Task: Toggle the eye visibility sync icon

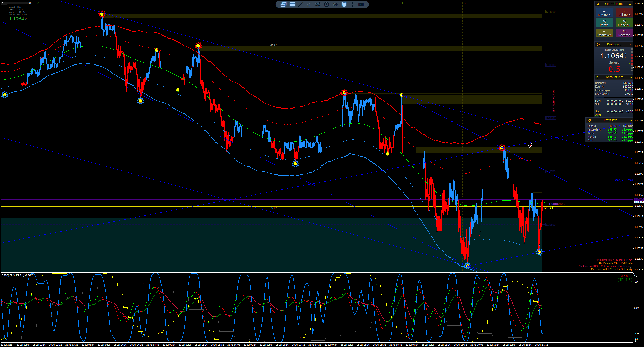Action: pos(335,4)
